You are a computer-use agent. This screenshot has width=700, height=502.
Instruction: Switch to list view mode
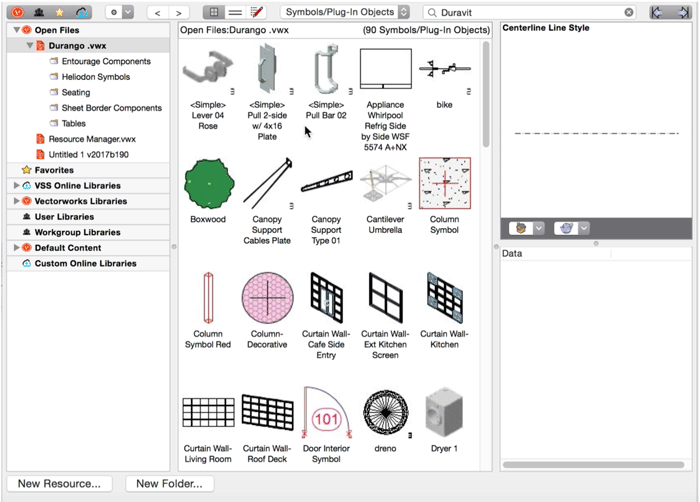coord(235,12)
